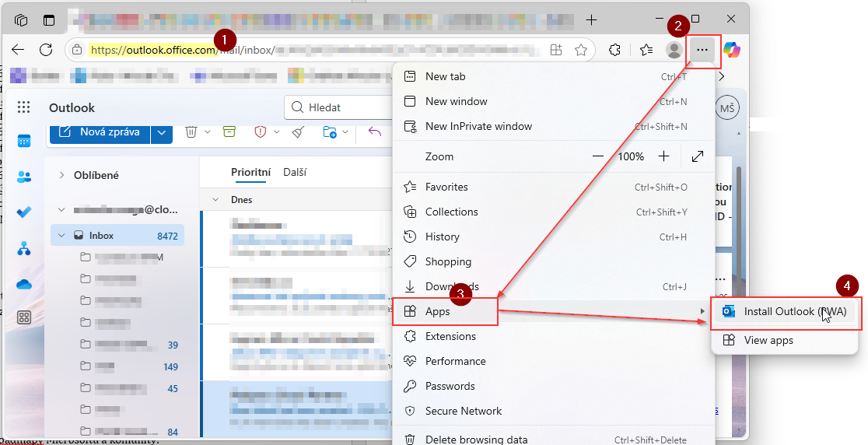The width and height of the screenshot is (868, 445).
Task: Expand Oblíbené folder group
Action: pos(61,175)
